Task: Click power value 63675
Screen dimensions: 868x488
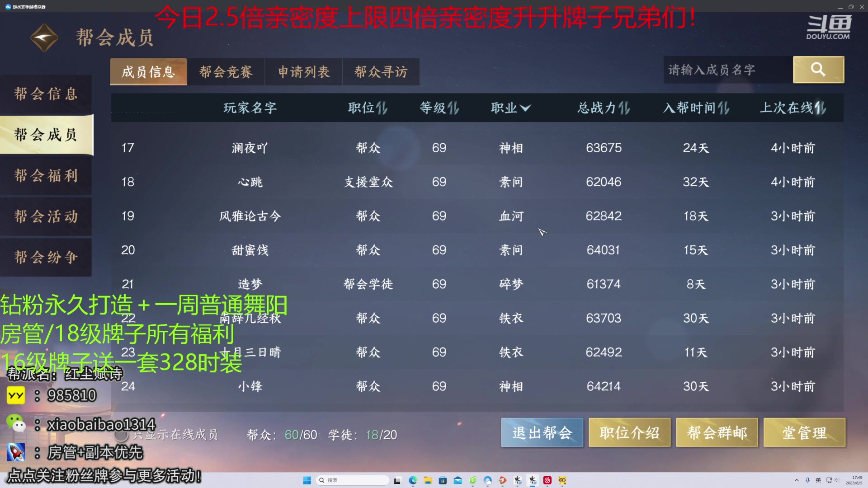Action: [604, 148]
